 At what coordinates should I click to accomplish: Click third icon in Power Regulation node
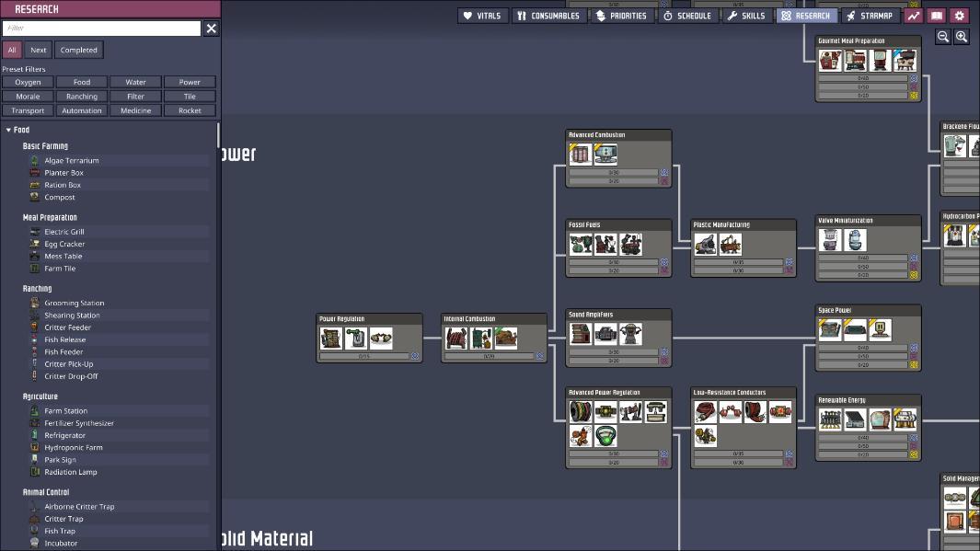click(x=381, y=338)
